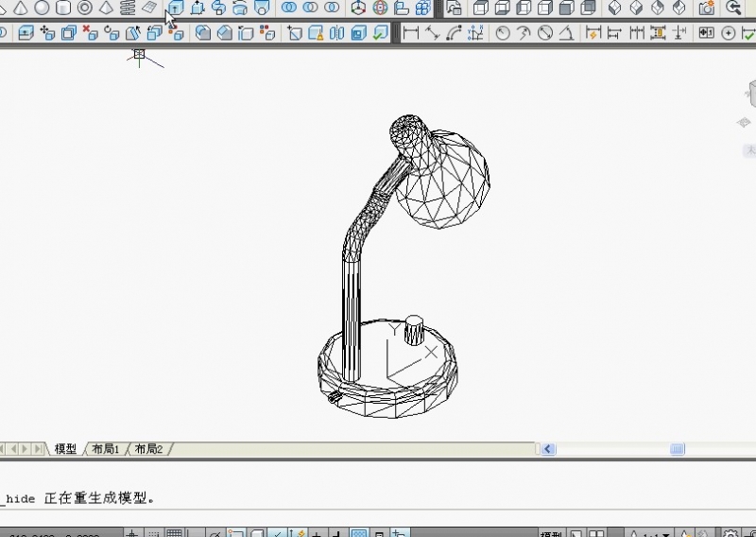Select the Pyramid solid tool
This screenshot has width=756, height=537.
(x=106, y=8)
